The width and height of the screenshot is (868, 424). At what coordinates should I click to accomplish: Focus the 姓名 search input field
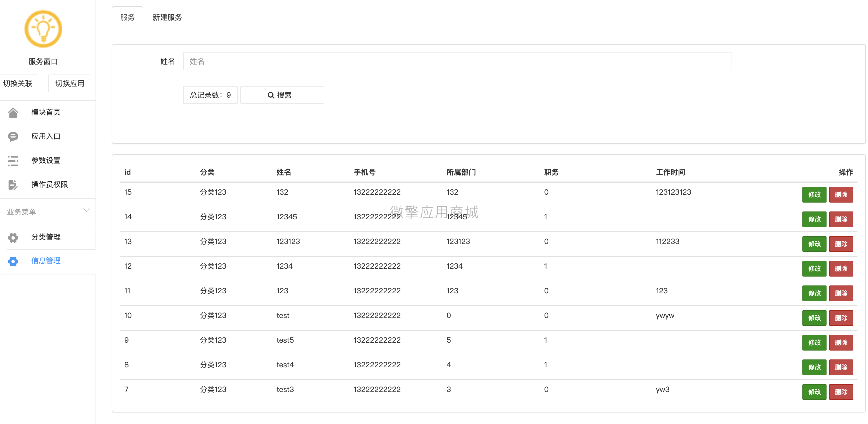pyautogui.click(x=457, y=61)
